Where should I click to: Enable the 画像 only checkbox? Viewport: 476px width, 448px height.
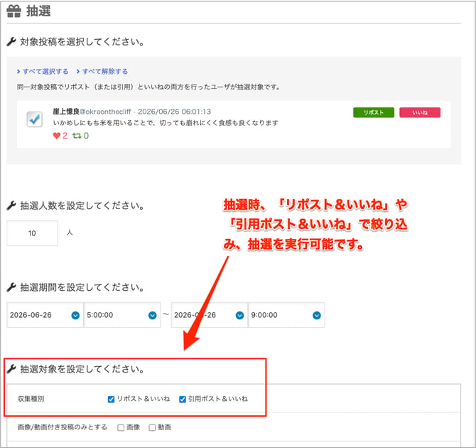(121, 427)
